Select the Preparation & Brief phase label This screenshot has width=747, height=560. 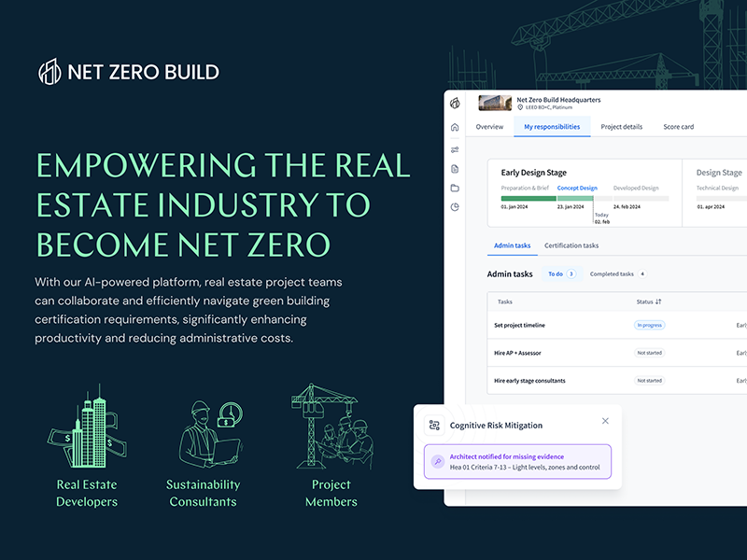tap(525, 189)
